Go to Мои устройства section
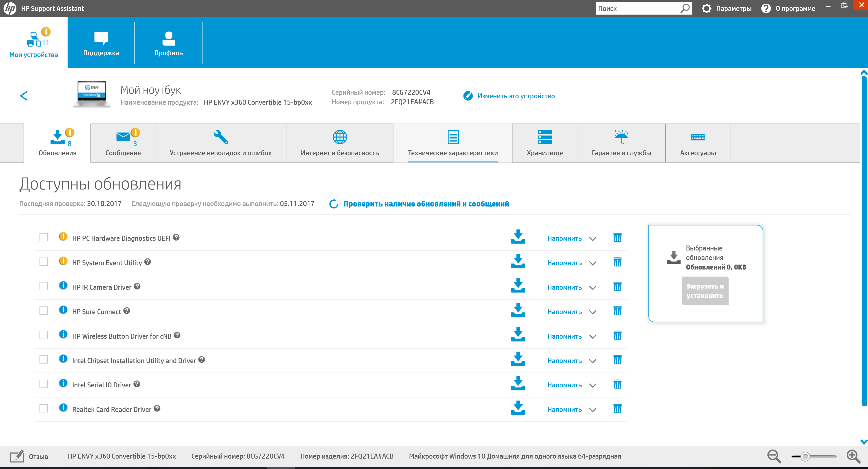This screenshot has width=868, height=469. (x=34, y=43)
